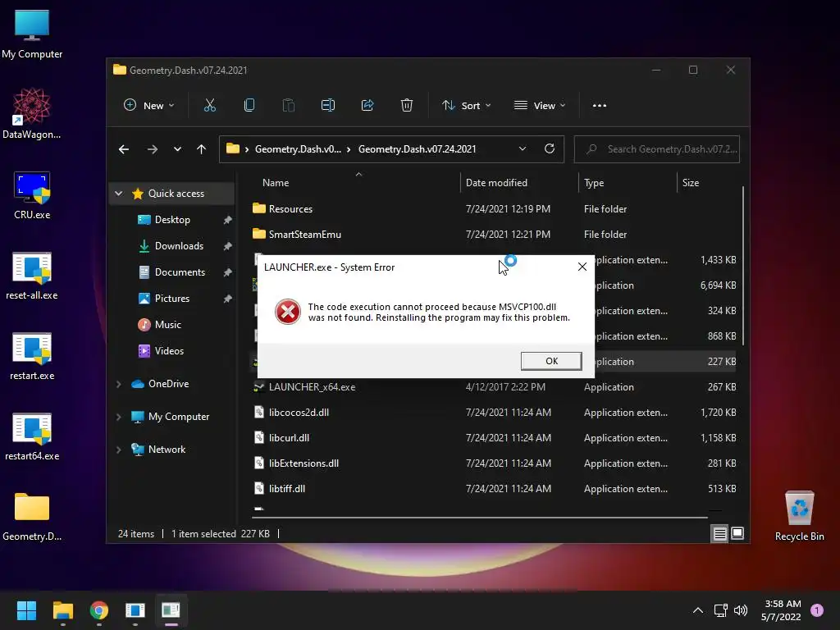840x630 pixels.
Task: Click OK in the System Error dialog
Action: coord(551,361)
